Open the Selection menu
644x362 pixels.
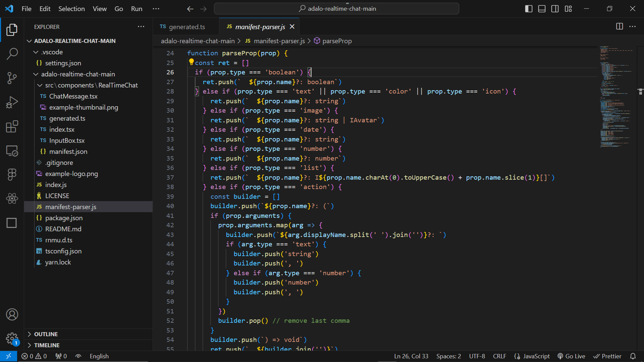coord(71,9)
